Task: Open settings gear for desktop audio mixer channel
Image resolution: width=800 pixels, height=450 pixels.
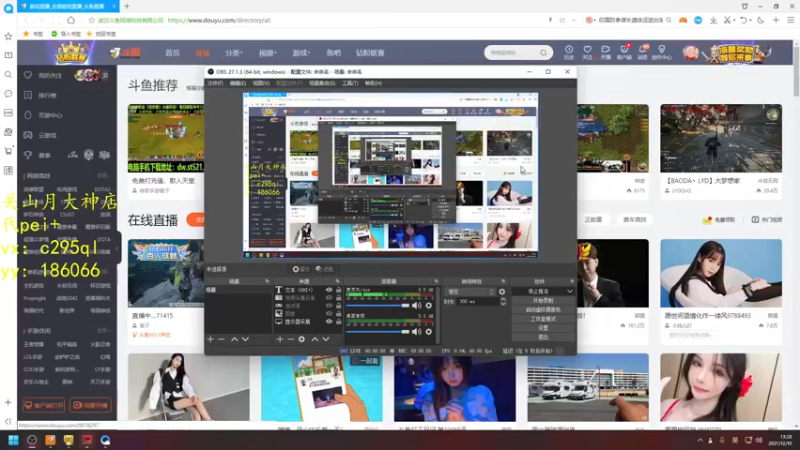Action: tap(429, 306)
